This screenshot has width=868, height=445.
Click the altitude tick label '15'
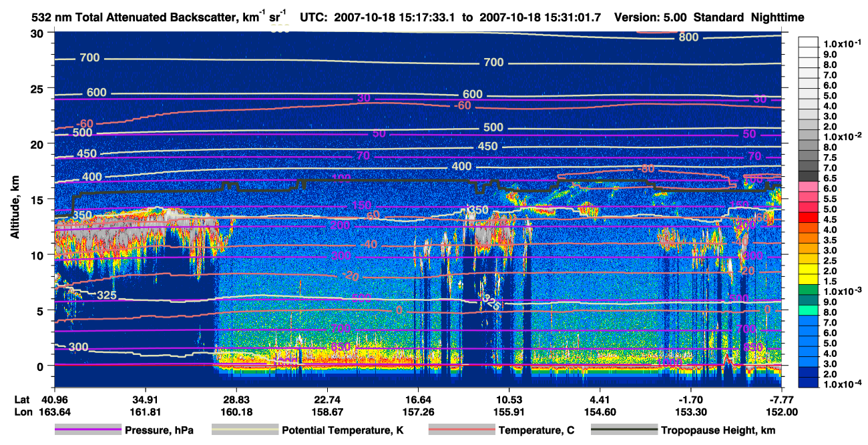tap(38, 199)
